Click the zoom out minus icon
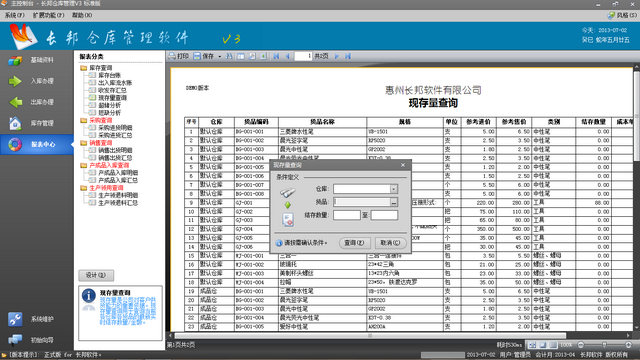Screen dimensions: 640x360 point(580,345)
